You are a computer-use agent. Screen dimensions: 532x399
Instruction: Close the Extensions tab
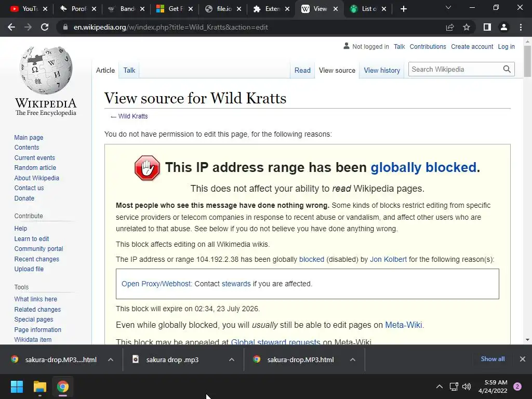click(x=287, y=9)
